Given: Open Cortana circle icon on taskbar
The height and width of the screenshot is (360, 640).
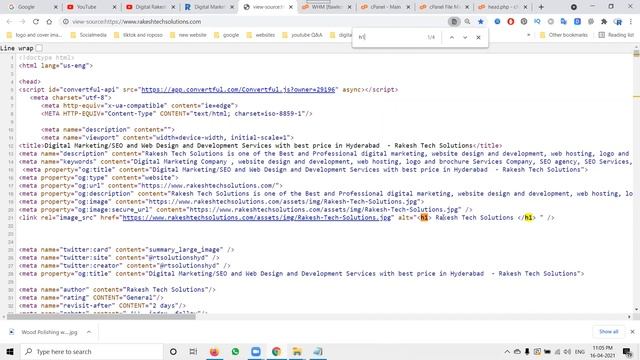Looking at the screenshot, I should click(173, 351).
